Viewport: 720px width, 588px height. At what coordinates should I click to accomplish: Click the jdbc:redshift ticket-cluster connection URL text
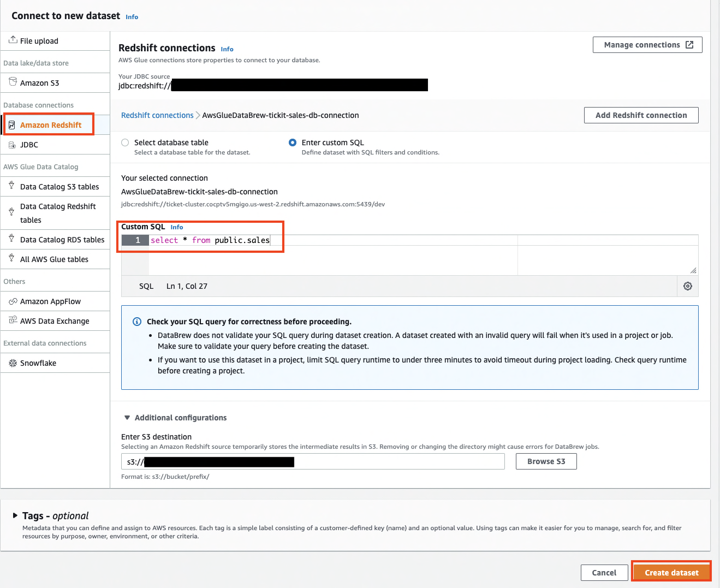pos(253,204)
